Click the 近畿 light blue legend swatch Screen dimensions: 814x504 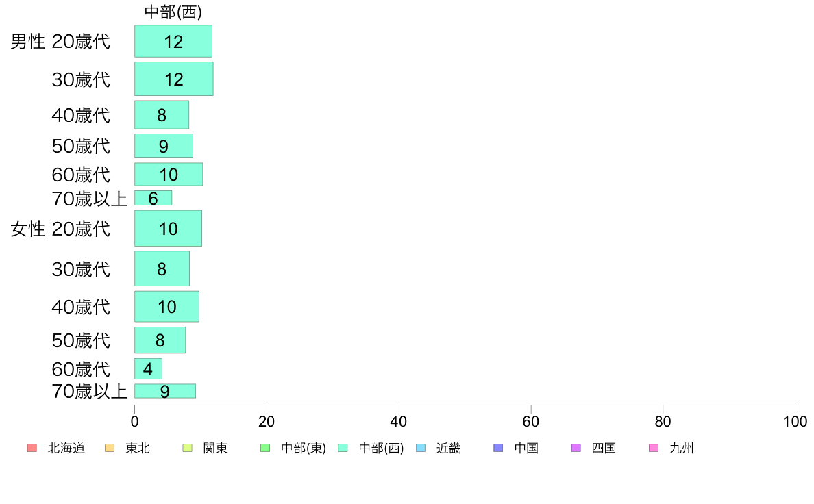point(421,448)
